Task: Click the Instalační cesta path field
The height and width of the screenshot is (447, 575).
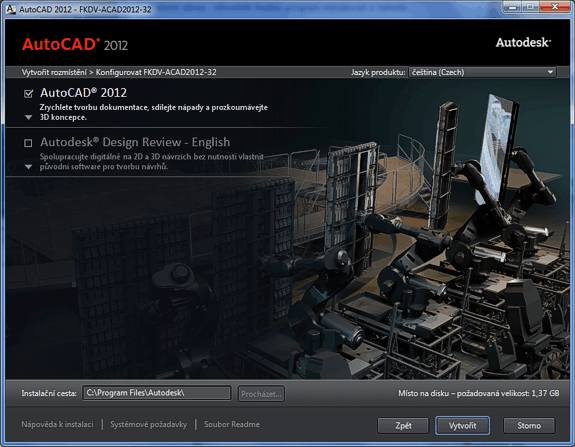Action: point(157,393)
